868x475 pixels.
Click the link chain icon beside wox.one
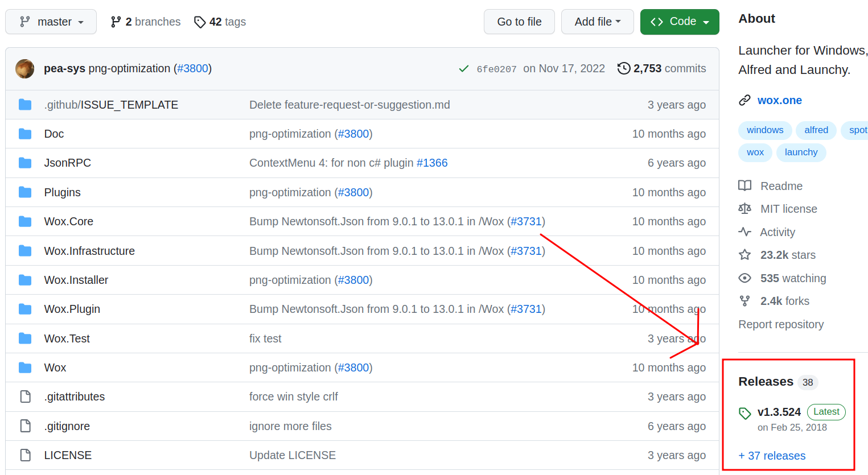click(x=744, y=101)
